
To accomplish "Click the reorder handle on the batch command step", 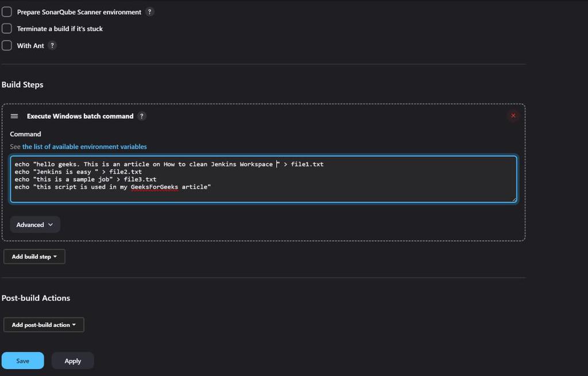I will point(14,116).
